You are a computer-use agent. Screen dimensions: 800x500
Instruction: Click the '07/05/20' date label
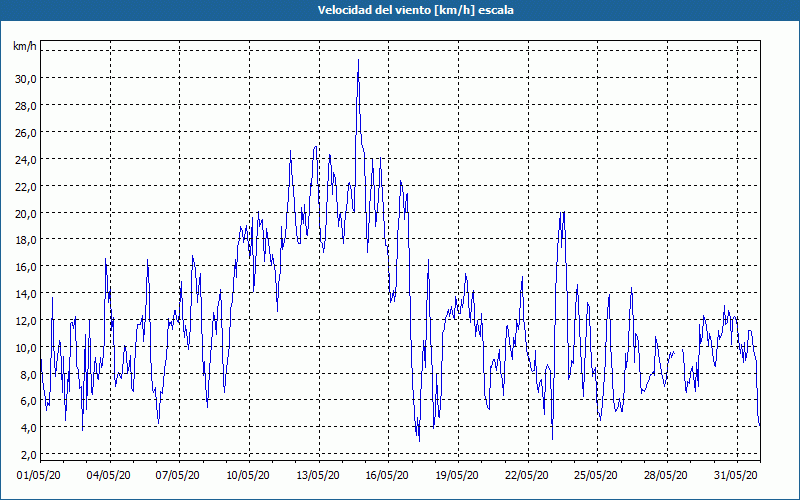click(x=178, y=476)
